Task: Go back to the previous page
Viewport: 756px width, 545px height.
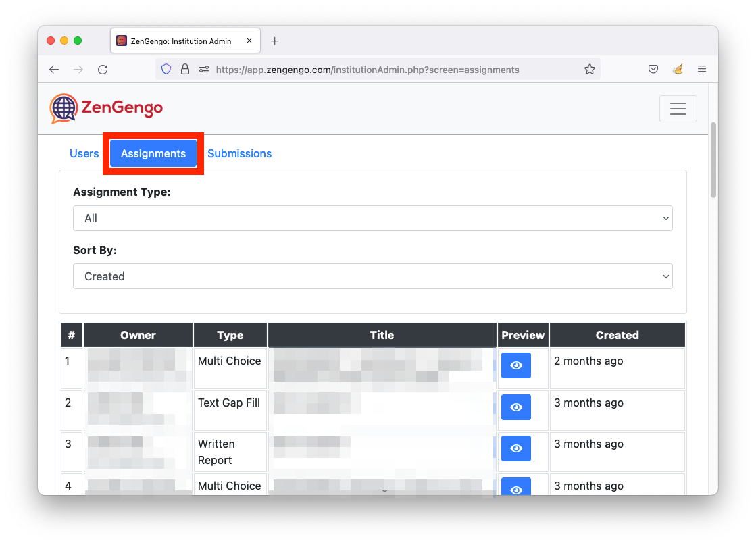Action: click(54, 70)
